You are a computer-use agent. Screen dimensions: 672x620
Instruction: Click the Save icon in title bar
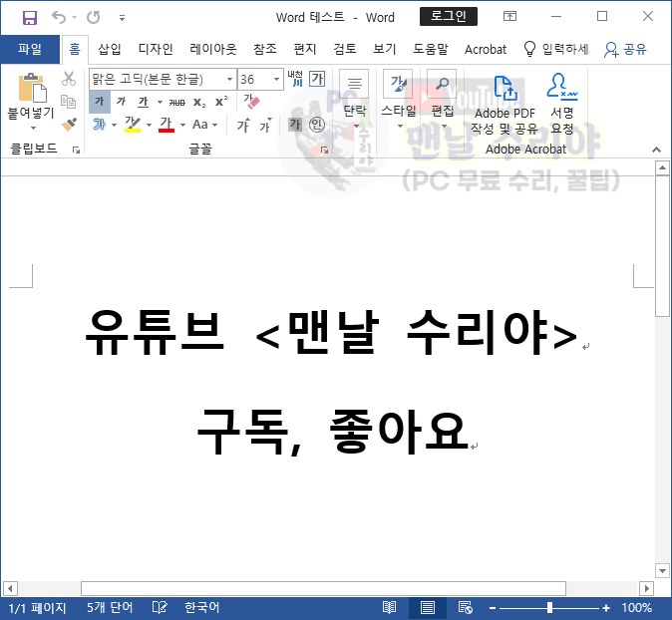(x=30, y=18)
